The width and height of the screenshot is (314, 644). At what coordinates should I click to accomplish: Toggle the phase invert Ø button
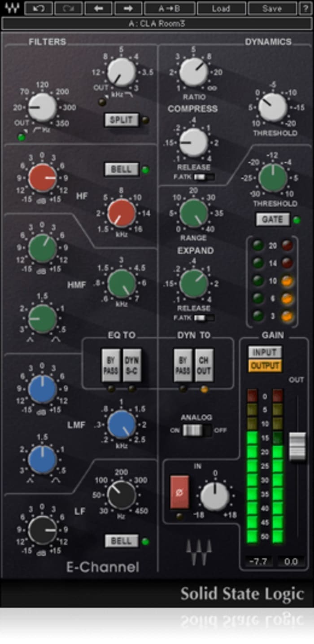(x=179, y=492)
